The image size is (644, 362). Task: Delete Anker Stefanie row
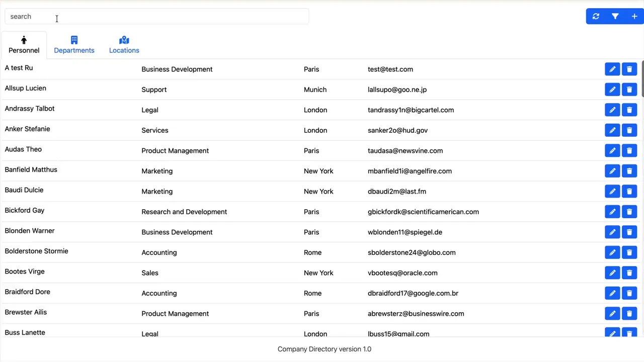click(x=629, y=130)
